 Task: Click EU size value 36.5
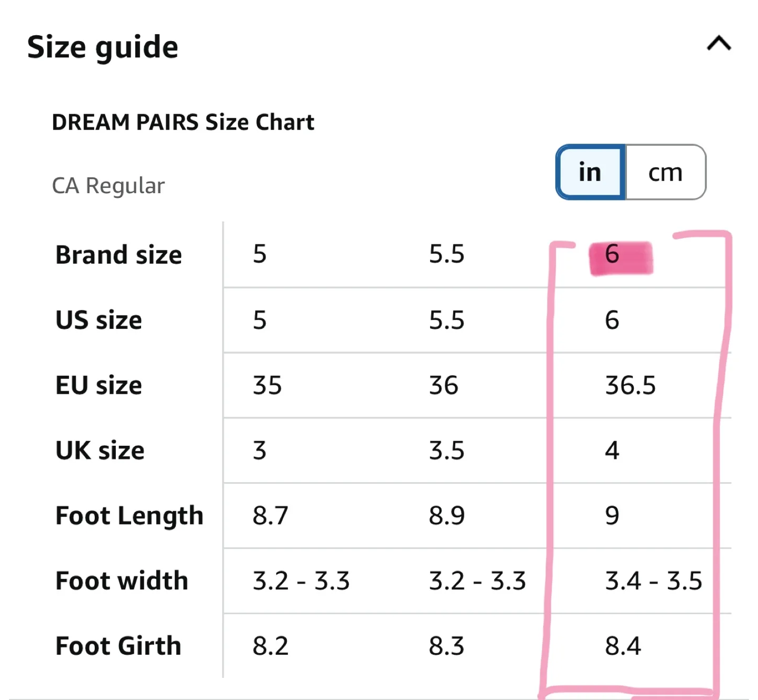[x=630, y=385]
